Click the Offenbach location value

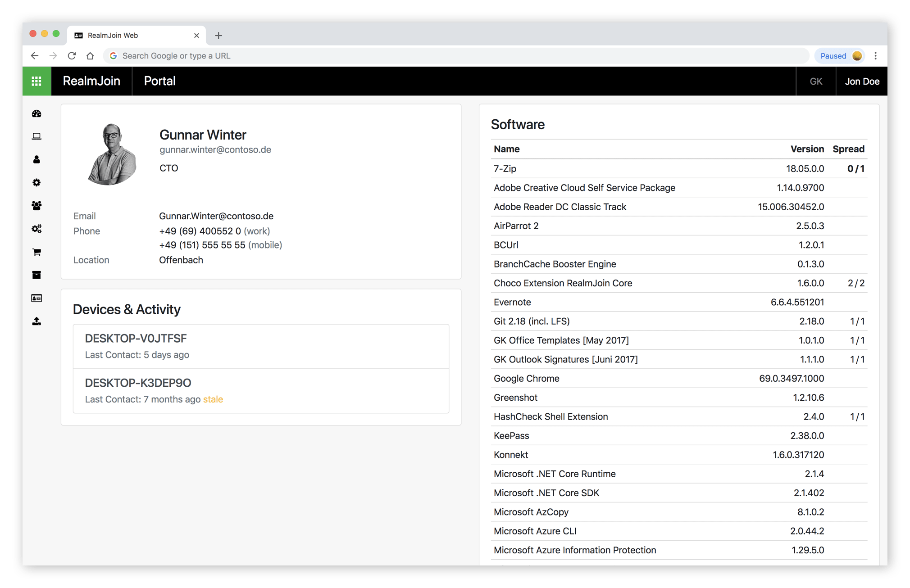coord(181,260)
